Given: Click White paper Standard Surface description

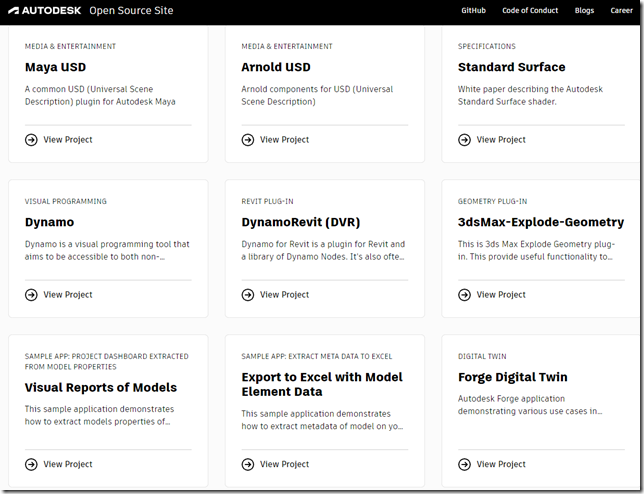Looking at the screenshot, I should (530, 95).
